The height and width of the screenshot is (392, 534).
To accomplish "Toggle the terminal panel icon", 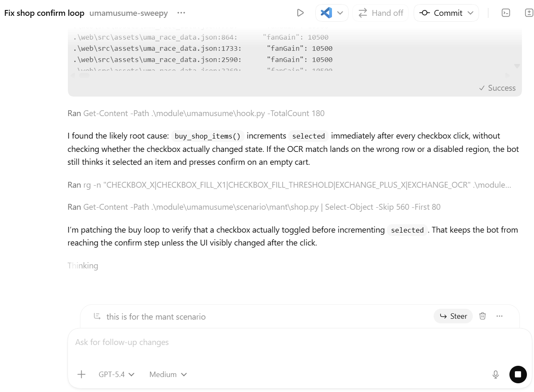I will click(x=506, y=13).
